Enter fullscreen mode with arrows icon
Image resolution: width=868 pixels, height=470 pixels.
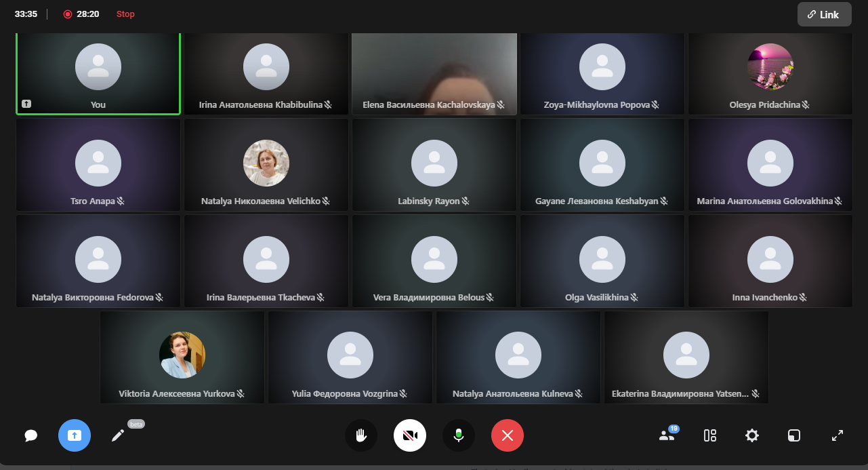pyautogui.click(x=838, y=435)
